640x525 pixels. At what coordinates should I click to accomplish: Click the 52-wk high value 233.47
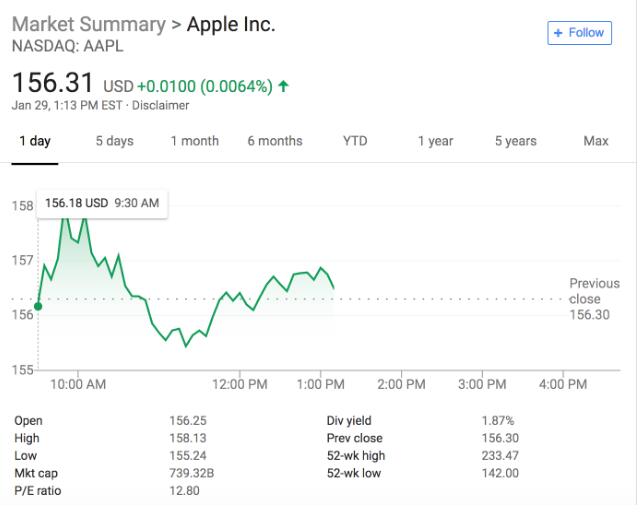click(500, 456)
